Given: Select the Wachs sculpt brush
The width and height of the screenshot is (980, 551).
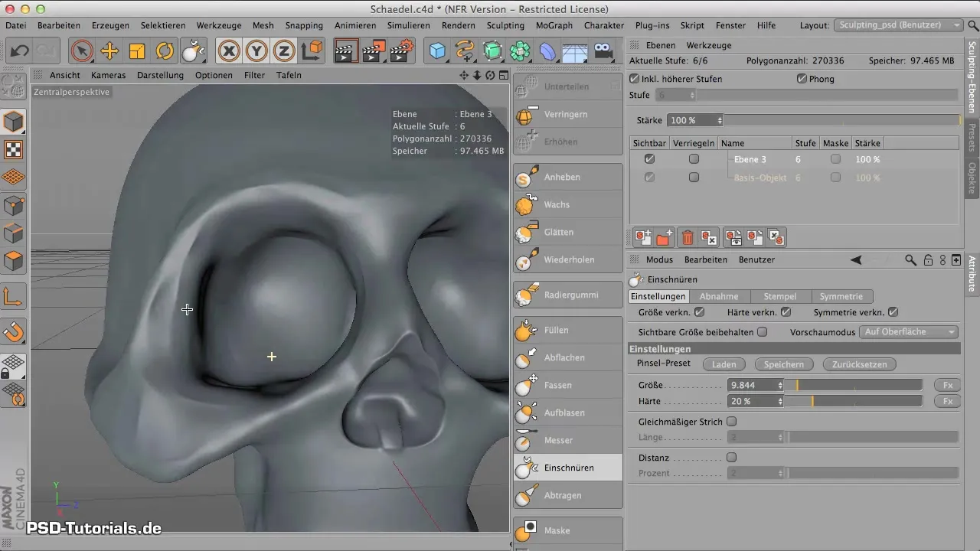Looking at the screenshot, I should pos(568,204).
